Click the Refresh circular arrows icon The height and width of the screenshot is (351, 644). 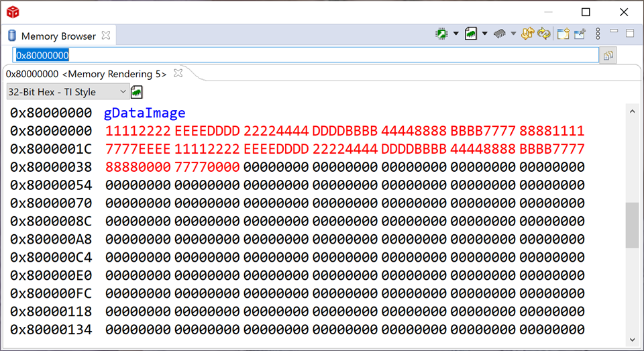[x=544, y=34]
